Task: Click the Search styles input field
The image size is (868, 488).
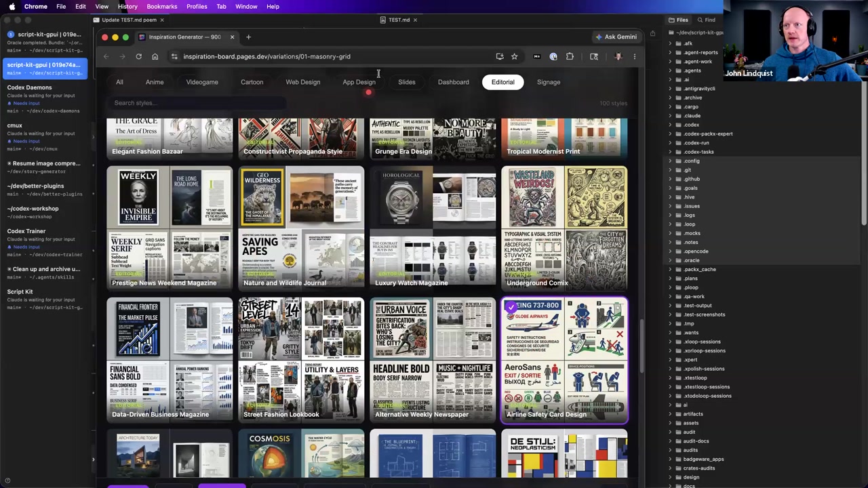Action: coord(197,103)
